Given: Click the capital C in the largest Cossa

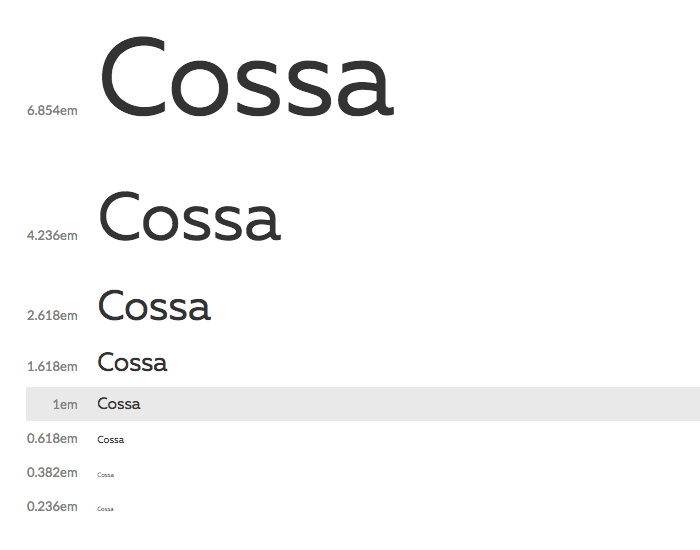Looking at the screenshot, I should pyautogui.click(x=133, y=77).
